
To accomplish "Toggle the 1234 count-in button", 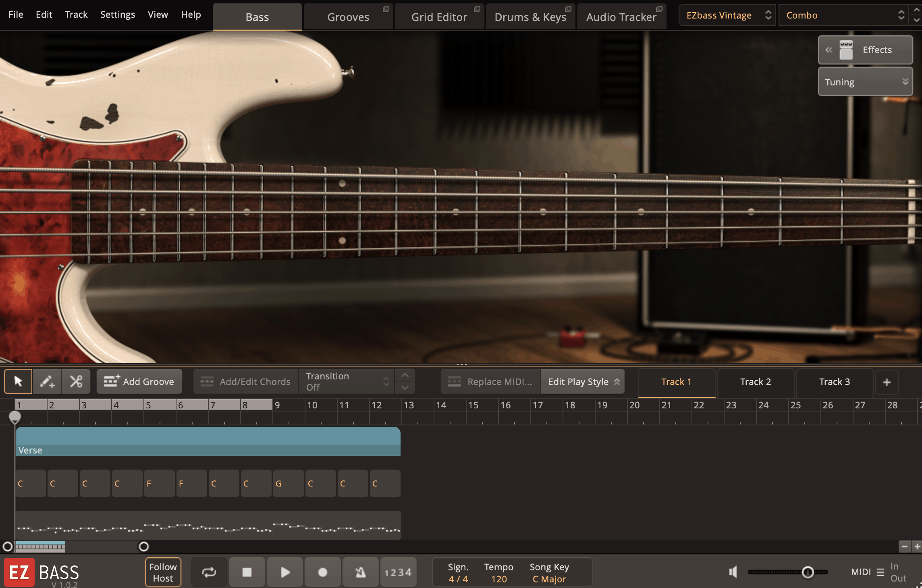I will pos(398,572).
